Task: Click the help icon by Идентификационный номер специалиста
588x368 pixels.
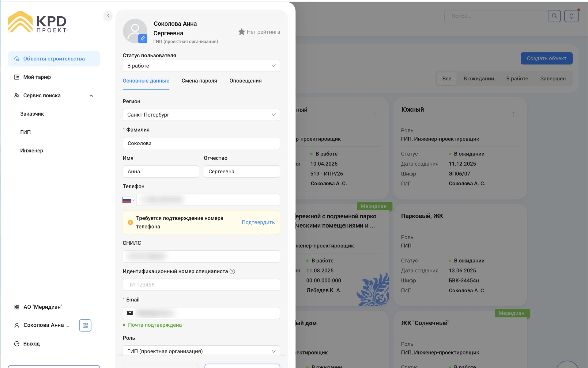Action: pyautogui.click(x=232, y=271)
